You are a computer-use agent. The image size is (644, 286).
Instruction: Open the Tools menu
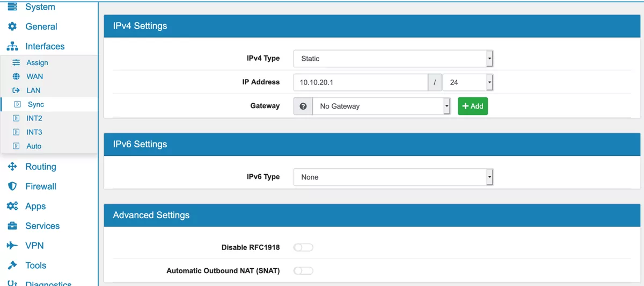pyautogui.click(x=36, y=266)
